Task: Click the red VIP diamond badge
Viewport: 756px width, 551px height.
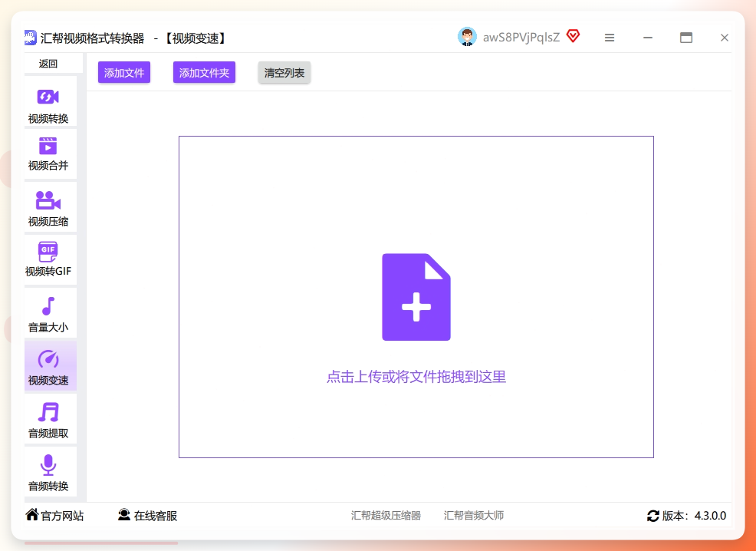Action: tap(573, 36)
